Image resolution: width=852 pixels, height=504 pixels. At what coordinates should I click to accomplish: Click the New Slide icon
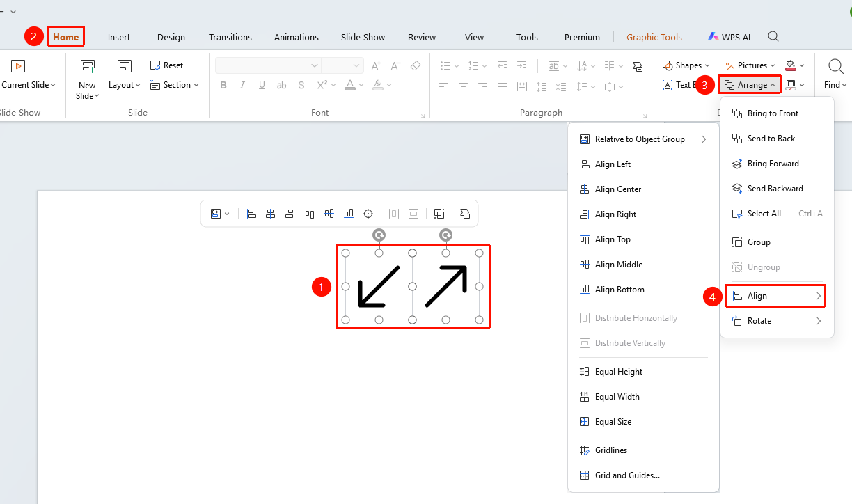(x=87, y=67)
